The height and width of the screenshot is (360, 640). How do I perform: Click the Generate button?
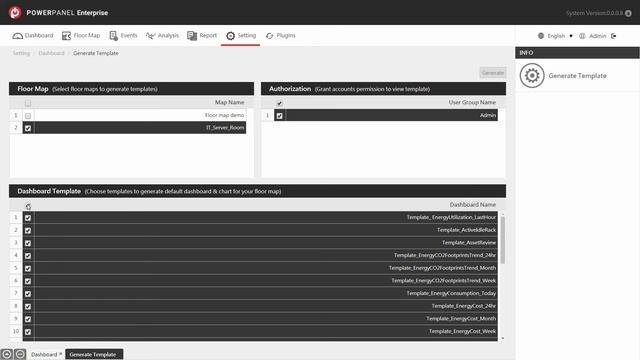tap(493, 73)
